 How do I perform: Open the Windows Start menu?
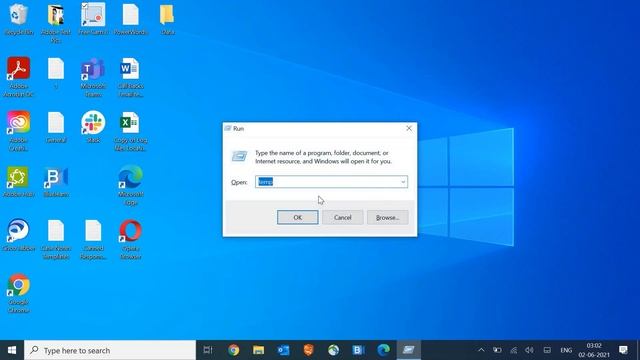point(12,350)
